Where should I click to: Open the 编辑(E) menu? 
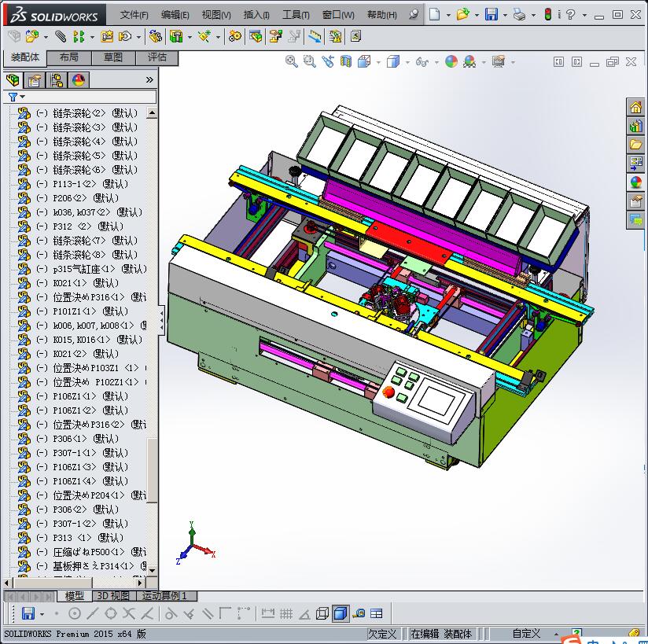[175, 15]
